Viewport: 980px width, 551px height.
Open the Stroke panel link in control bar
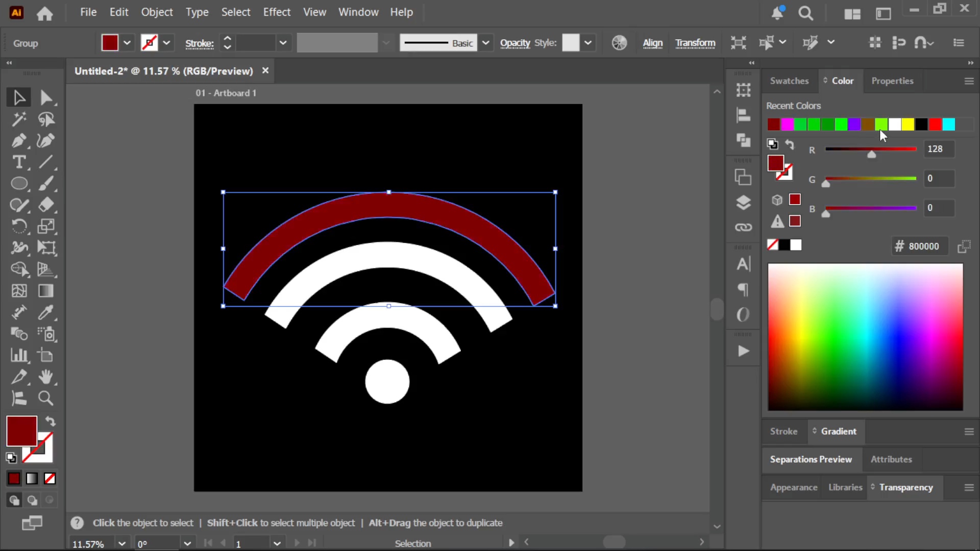click(199, 44)
